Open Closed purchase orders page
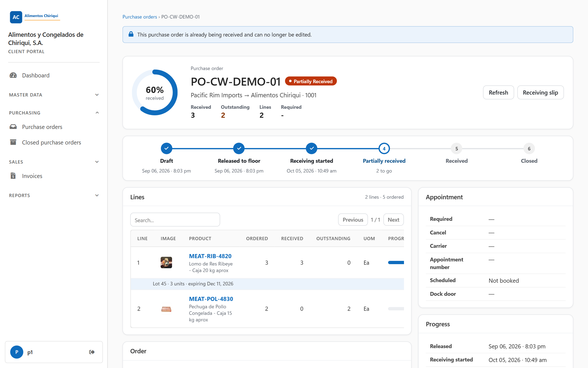Viewport: 588px width, 368px height. (x=51, y=142)
